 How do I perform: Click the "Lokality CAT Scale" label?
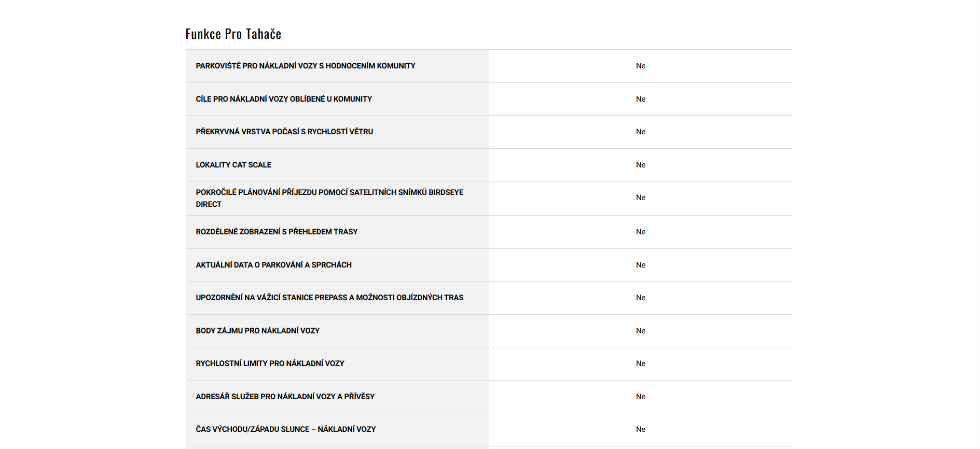pyautogui.click(x=233, y=165)
